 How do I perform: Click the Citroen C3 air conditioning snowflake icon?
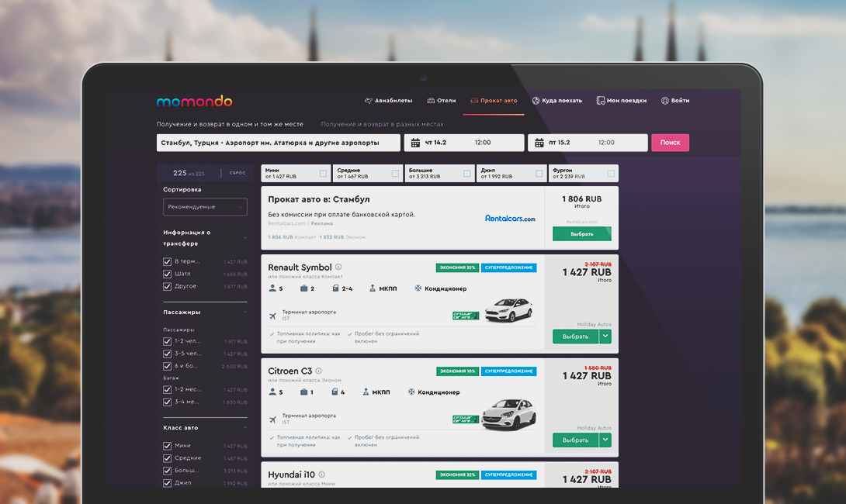pos(411,392)
